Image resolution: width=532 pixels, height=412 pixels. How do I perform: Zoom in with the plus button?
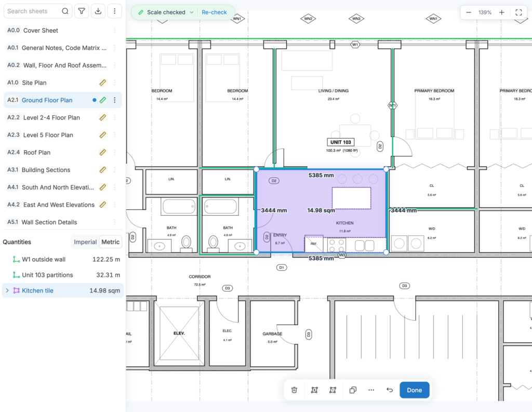tap(501, 12)
